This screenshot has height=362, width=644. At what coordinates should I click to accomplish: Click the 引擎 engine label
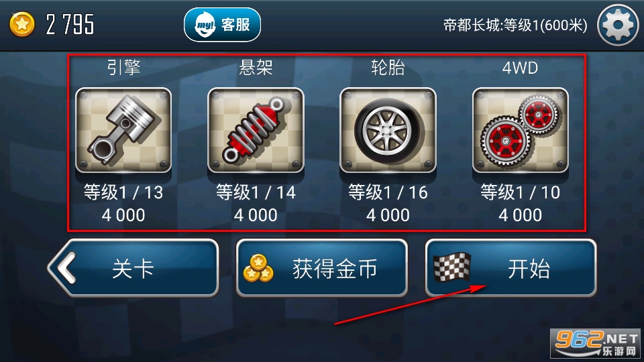coord(123,68)
